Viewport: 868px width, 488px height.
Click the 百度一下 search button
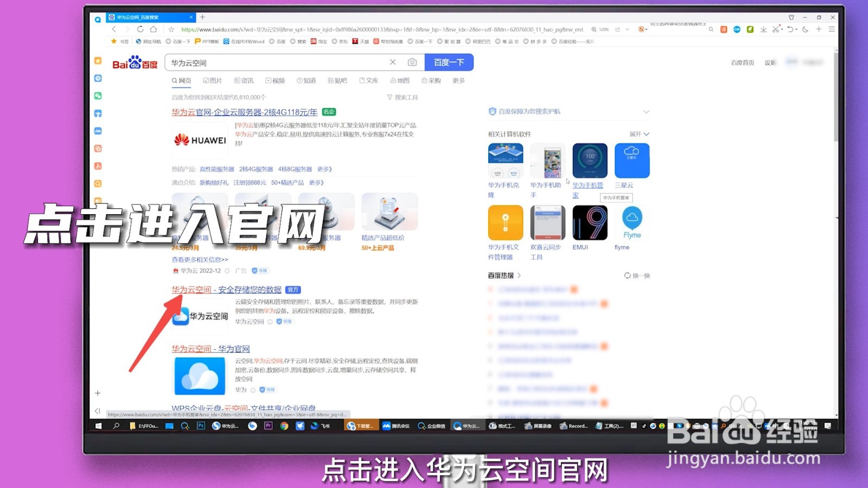(449, 62)
